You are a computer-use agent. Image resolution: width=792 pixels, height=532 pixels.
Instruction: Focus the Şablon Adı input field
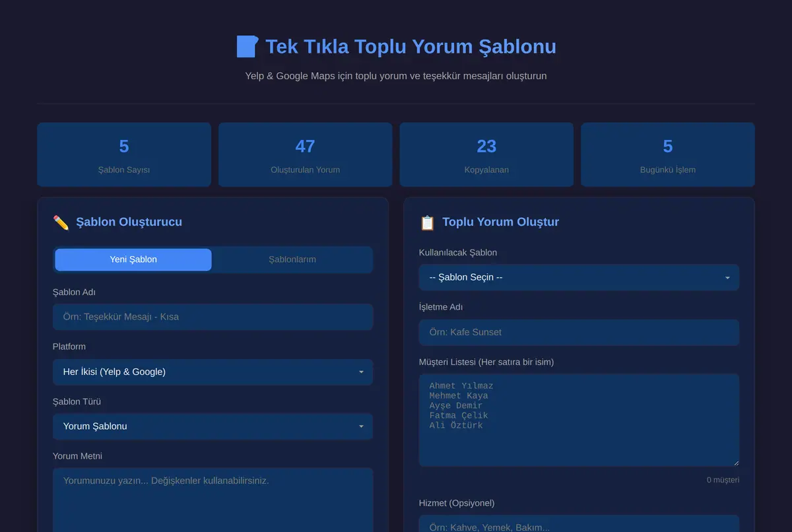click(x=213, y=317)
